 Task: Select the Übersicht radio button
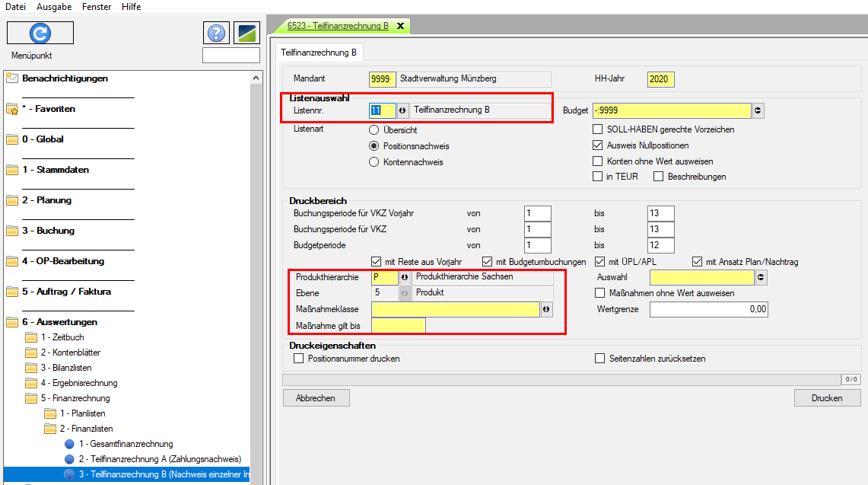coord(374,130)
